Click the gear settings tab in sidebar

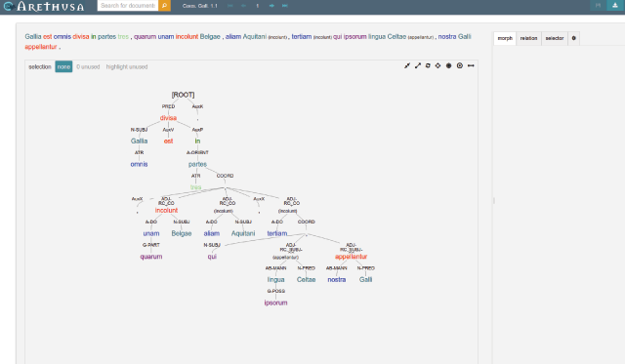[573, 38]
